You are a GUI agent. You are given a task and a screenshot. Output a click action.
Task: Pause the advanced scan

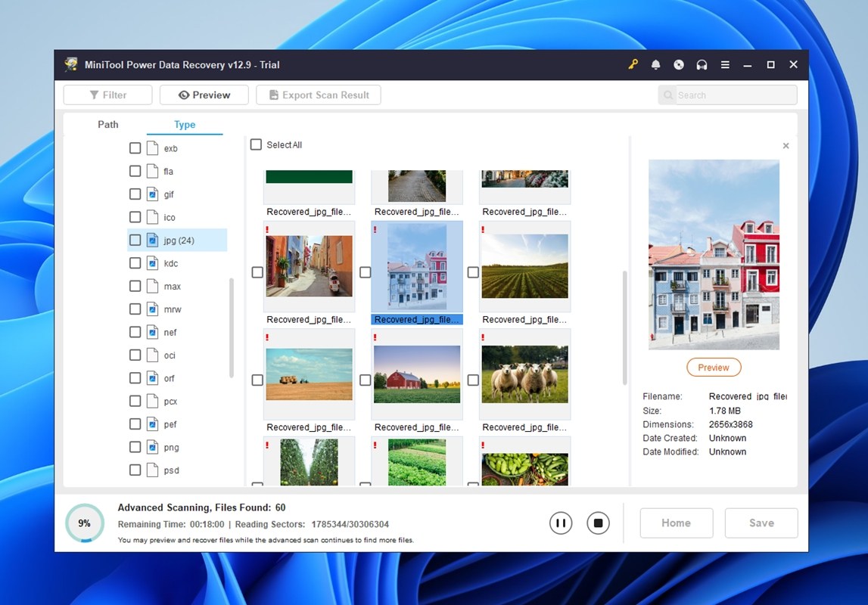coord(561,523)
